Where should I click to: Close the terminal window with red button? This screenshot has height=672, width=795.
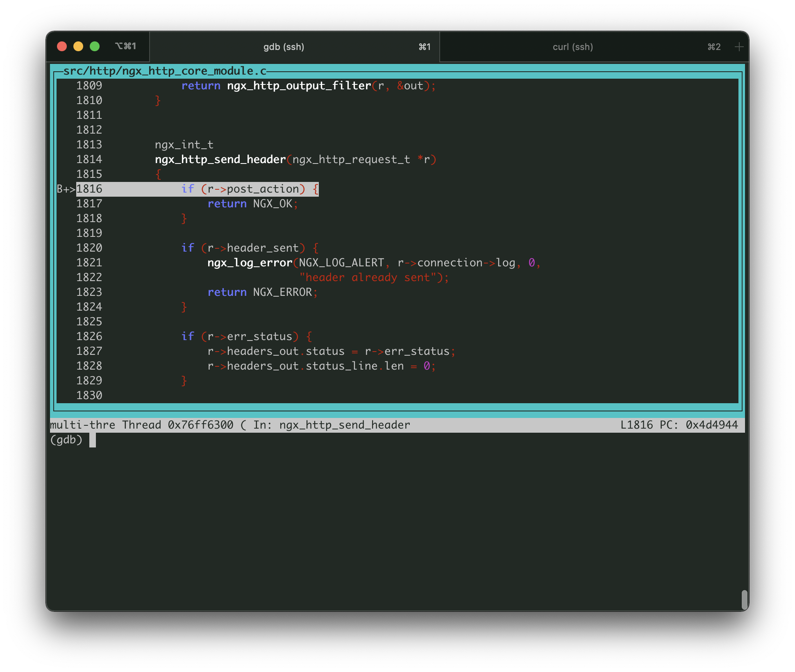pos(62,46)
